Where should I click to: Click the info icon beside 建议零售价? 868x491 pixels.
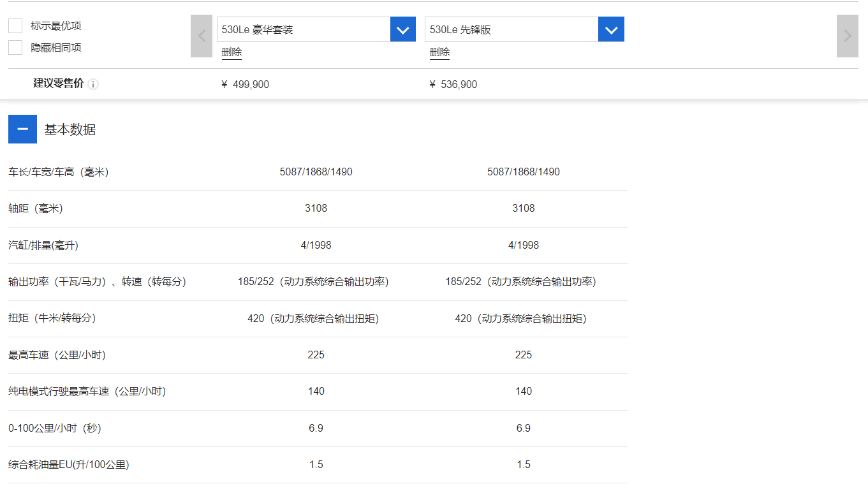coord(94,84)
